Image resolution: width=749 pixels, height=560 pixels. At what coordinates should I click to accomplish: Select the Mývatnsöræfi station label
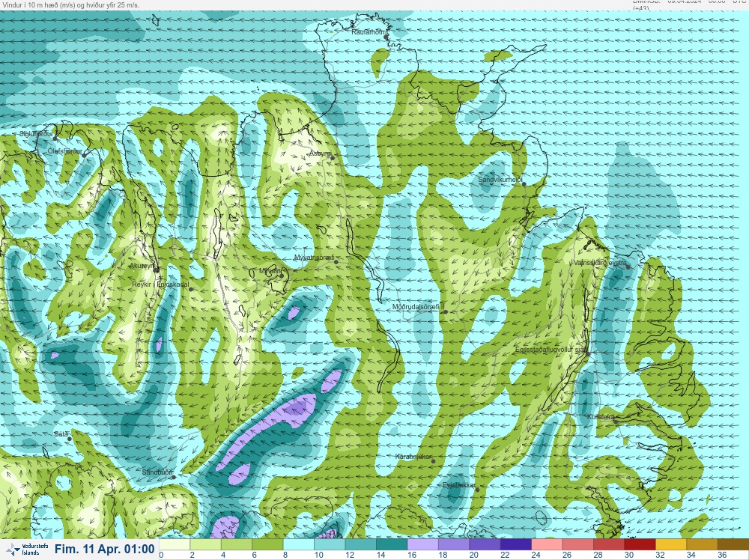(x=315, y=258)
